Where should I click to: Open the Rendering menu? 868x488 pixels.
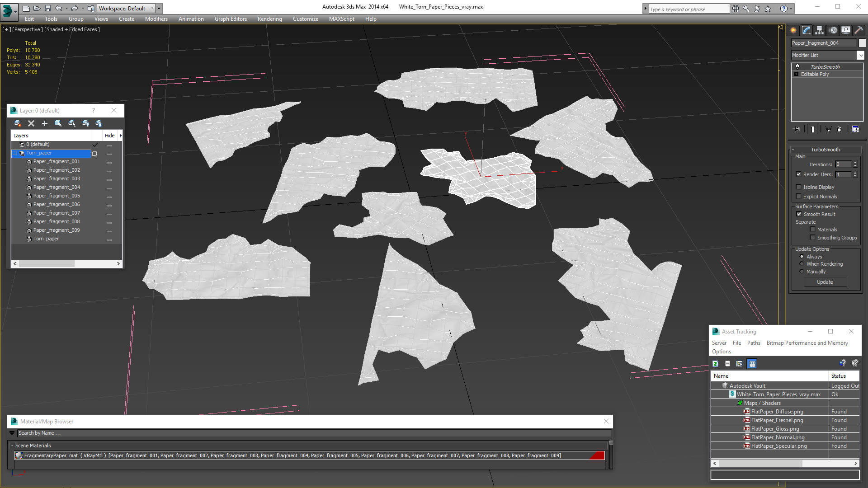click(x=270, y=19)
